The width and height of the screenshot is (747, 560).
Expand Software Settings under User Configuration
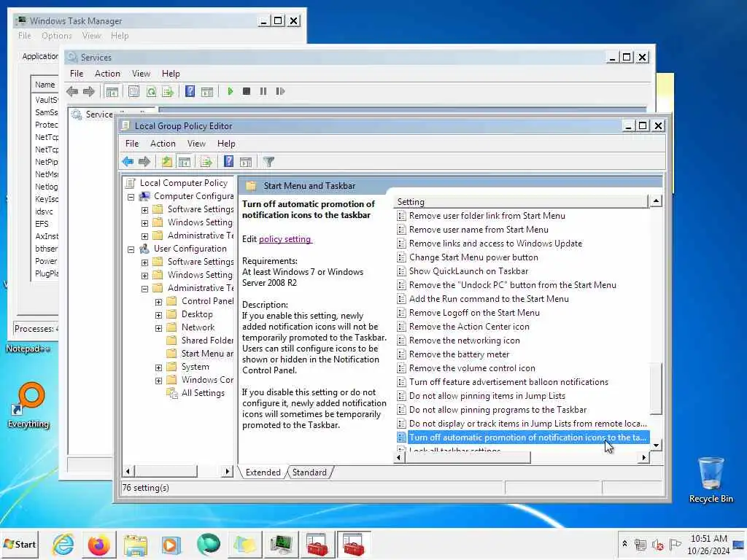point(145,262)
